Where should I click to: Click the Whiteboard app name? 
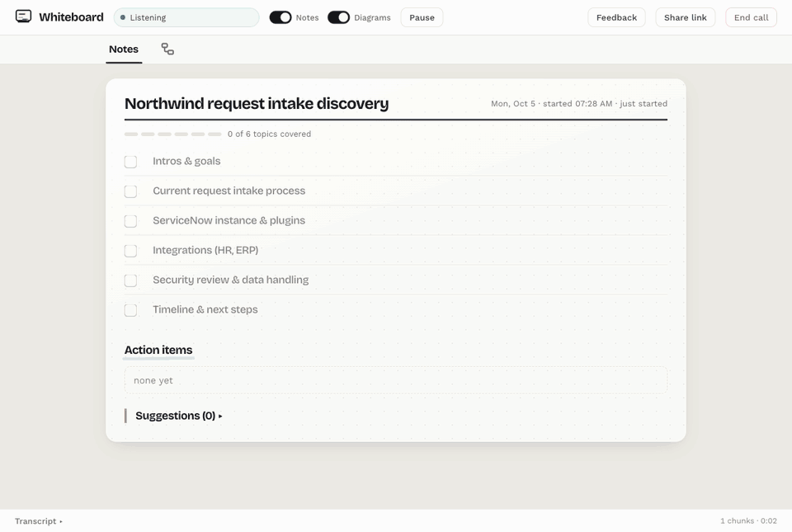click(x=71, y=17)
